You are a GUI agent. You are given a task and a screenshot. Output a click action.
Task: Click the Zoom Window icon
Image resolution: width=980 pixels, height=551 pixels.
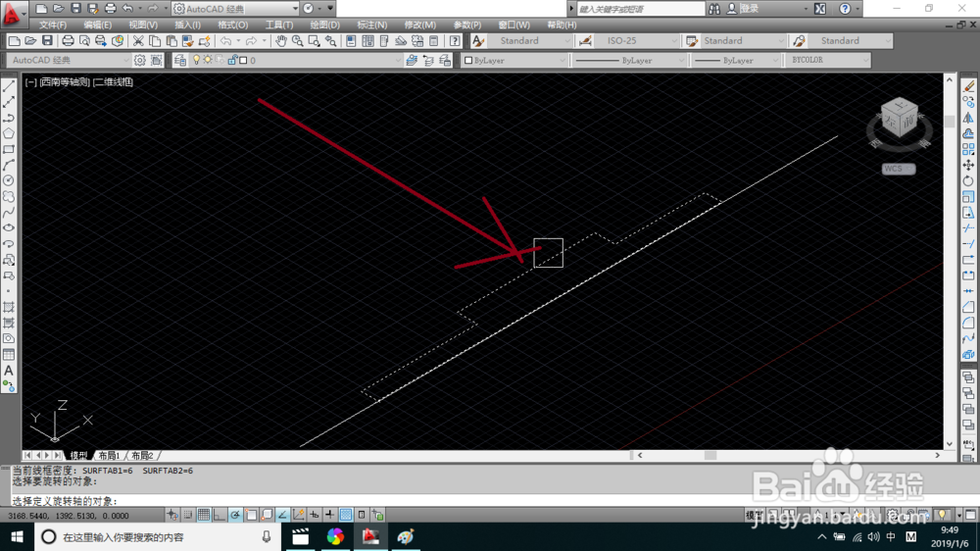point(314,40)
